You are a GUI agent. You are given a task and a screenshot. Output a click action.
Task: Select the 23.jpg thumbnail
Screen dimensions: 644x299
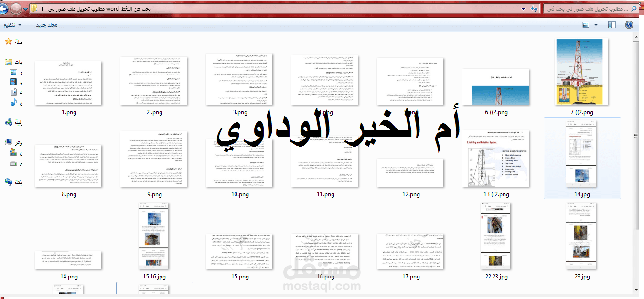pos(582,236)
